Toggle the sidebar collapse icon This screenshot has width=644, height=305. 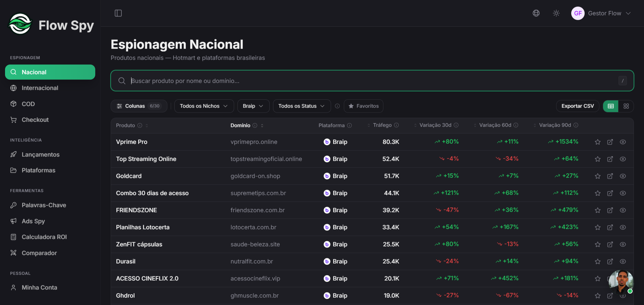click(118, 13)
